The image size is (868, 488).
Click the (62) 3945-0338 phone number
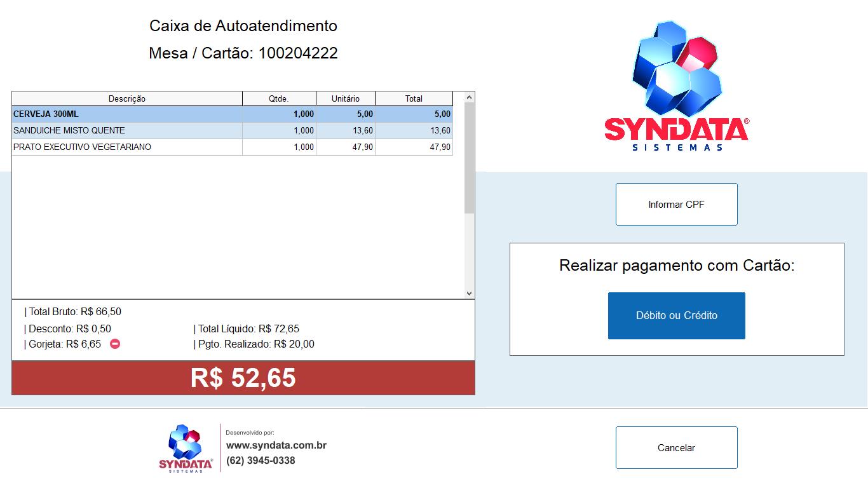coord(261,460)
